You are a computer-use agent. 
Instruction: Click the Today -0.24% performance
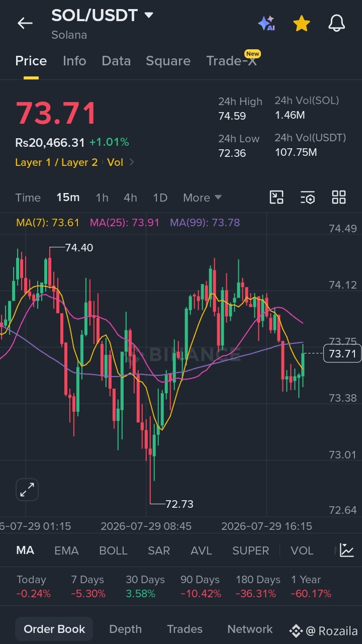[34, 587]
